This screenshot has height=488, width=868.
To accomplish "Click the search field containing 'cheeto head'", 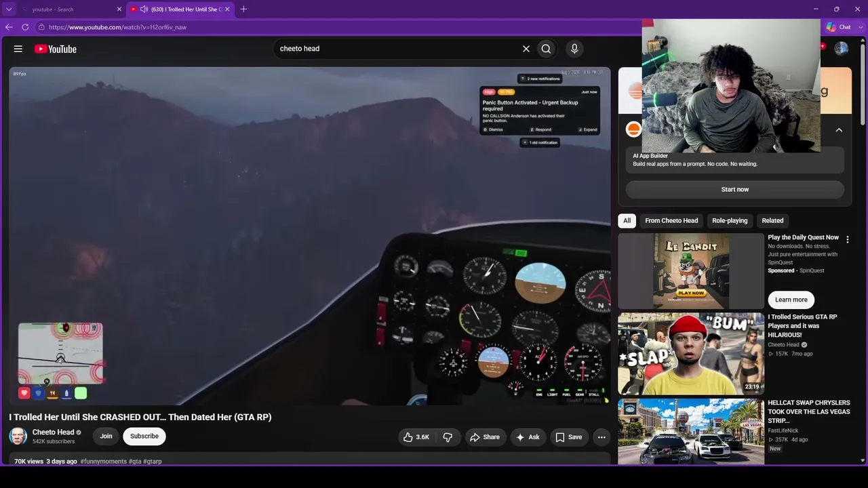I will (x=397, y=49).
